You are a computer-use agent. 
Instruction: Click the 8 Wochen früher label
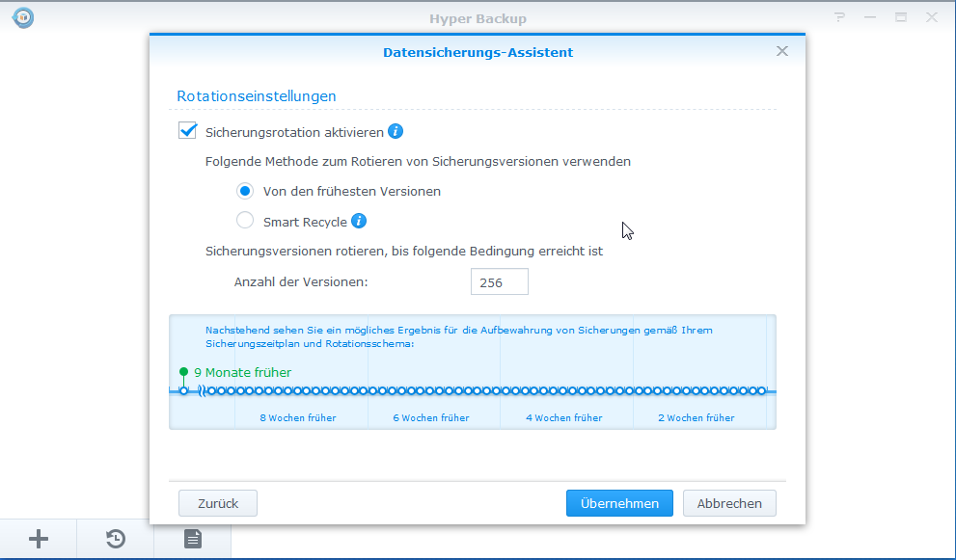pyautogui.click(x=298, y=418)
